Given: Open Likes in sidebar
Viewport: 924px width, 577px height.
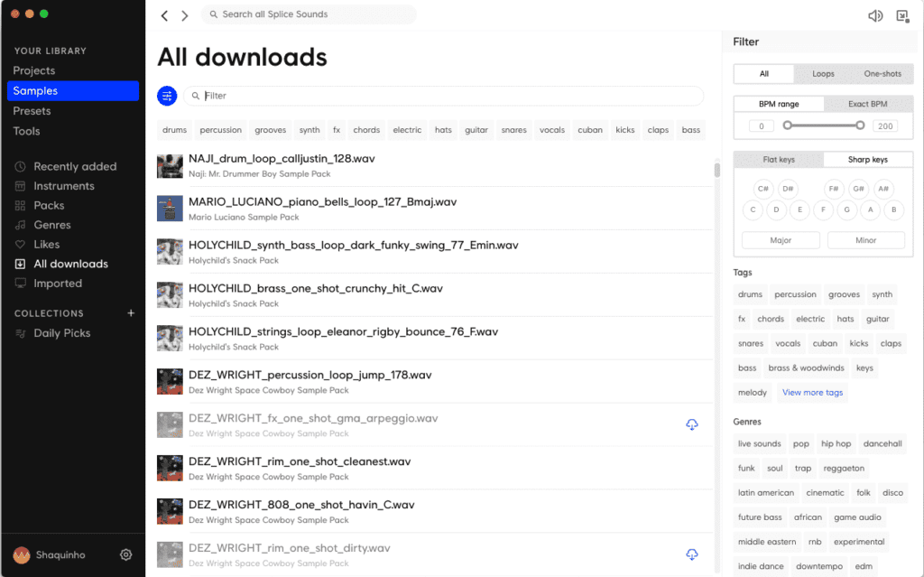Looking at the screenshot, I should 46,244.
